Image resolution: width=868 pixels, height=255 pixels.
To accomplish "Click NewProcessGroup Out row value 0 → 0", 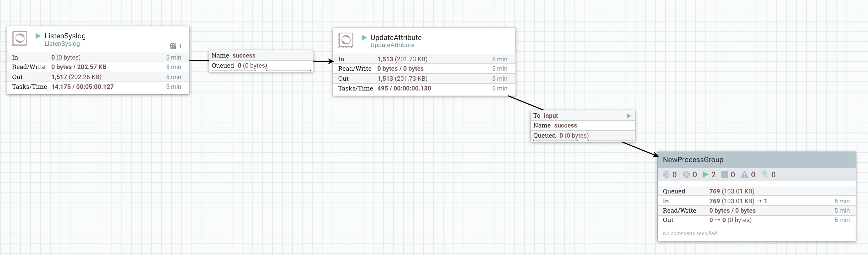I will (x=730, y=220).
